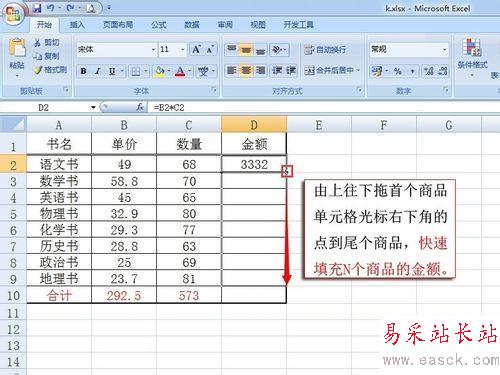Click insert function fx button
Image resolution: width=500 pixels, height=375 pixels.
pos(140,107)
